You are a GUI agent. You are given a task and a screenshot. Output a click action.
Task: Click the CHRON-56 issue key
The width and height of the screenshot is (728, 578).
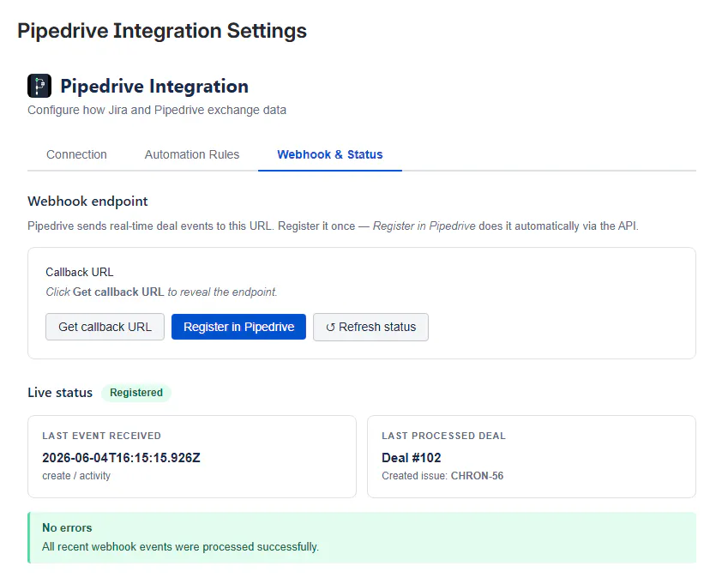[x=478, y=476]
